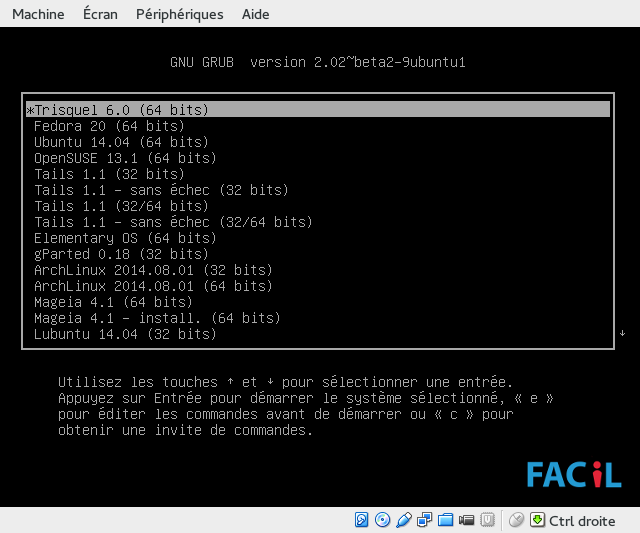Viewport: 640px width, 533px height.
Task: Click the USB devices status icon
Action: [x=404, y=520]
